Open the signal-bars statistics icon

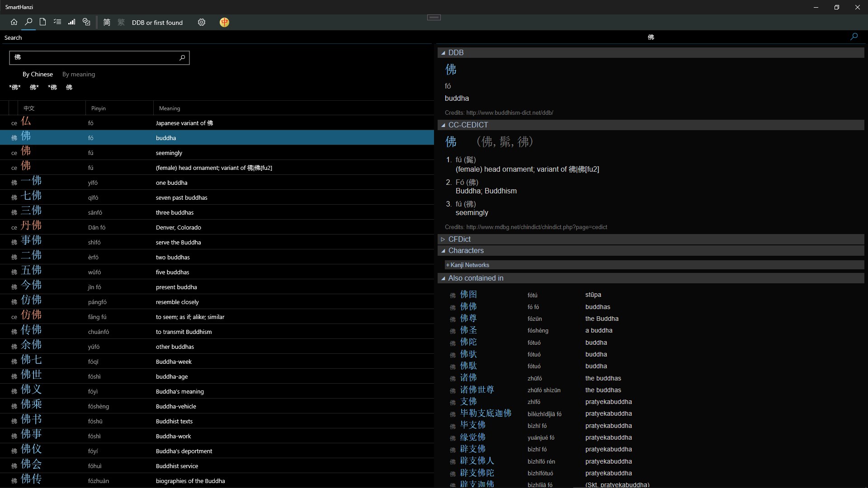click(x=71, y=22)
